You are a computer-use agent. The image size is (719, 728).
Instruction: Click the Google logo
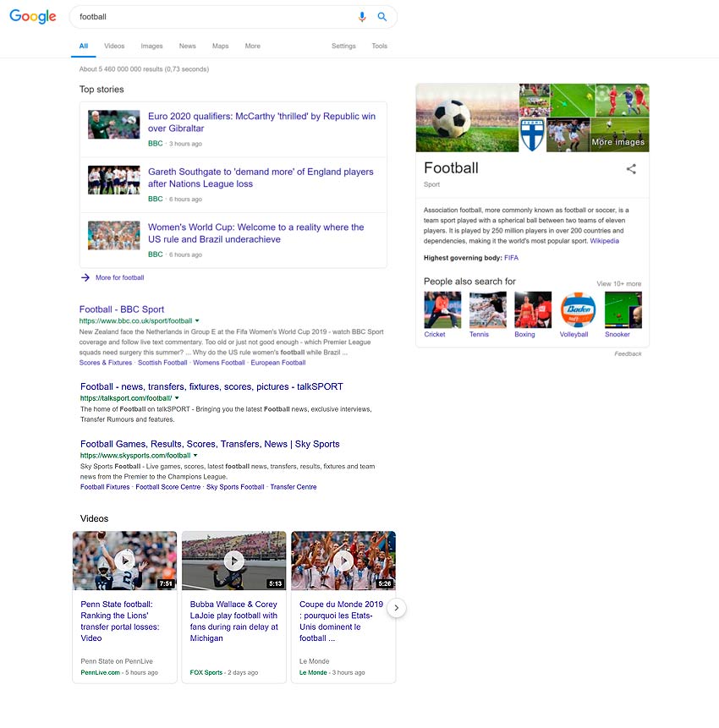[x=32, y=17]
